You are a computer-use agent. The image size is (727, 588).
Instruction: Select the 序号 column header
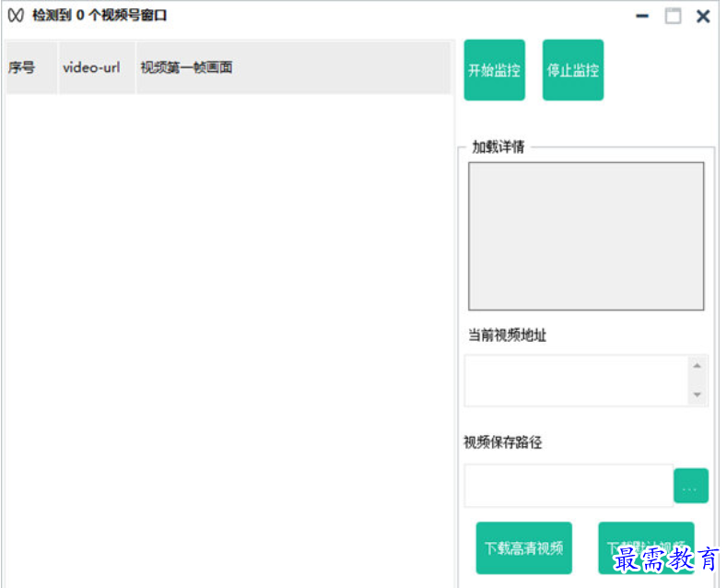point(31,67)
